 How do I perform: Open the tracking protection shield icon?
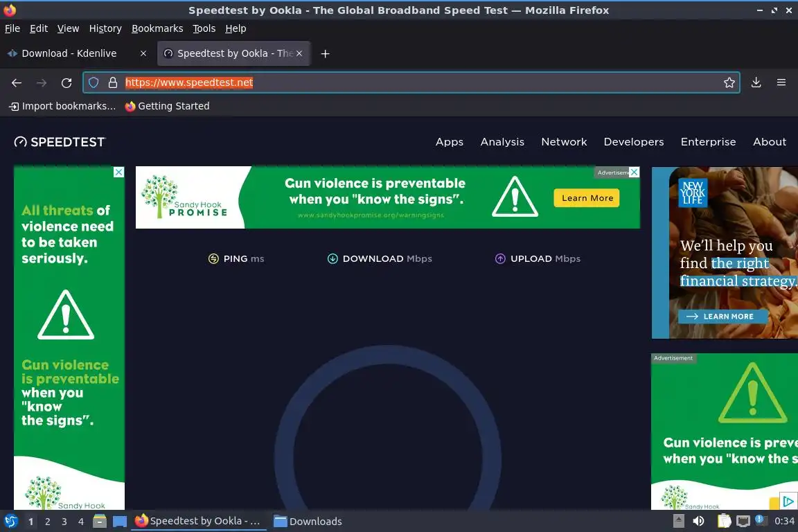click(x=93, y=82)
